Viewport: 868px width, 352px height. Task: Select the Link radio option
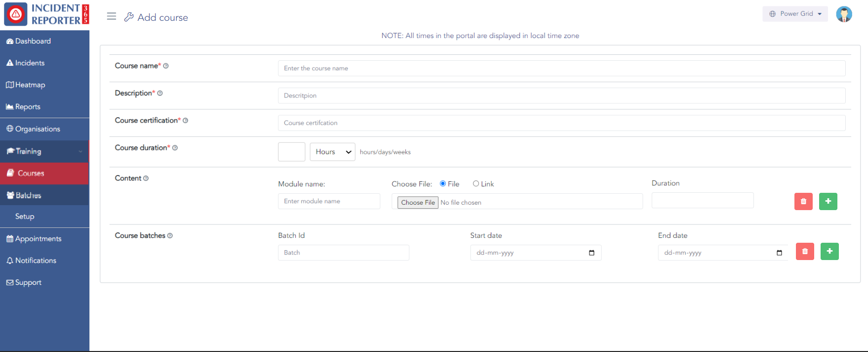tap(476, 184)
